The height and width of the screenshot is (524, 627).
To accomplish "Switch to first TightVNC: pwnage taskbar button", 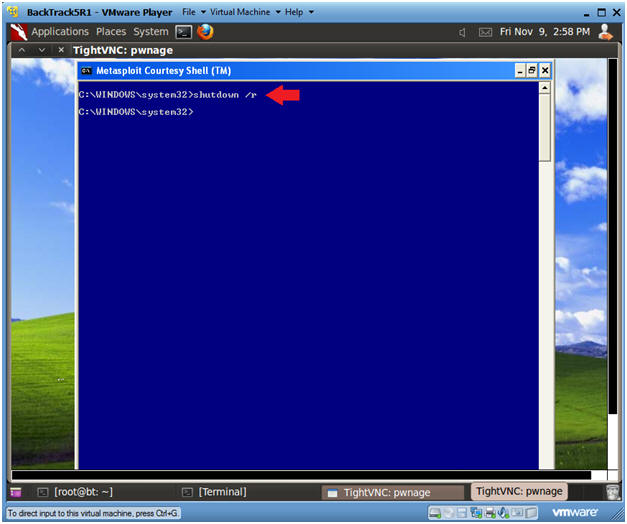I will pyautogui.click(x=393, y=492).
